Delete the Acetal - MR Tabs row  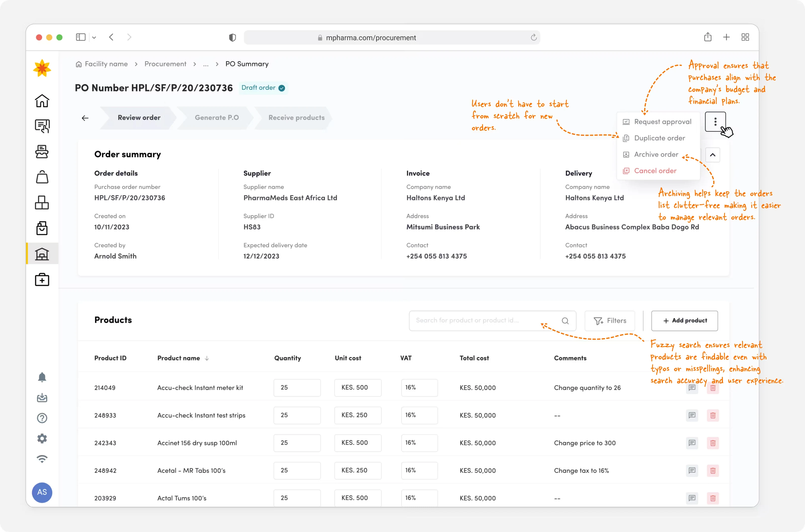(713, 471)
